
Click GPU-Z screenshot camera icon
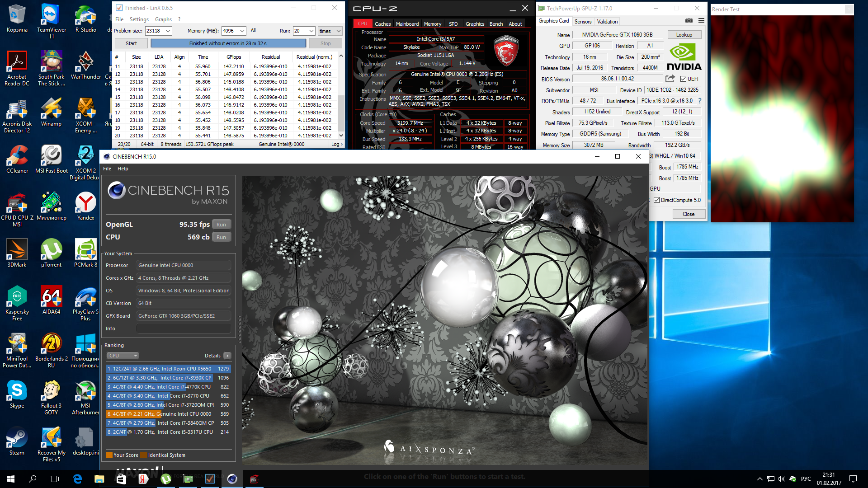[x=689, y=21]
